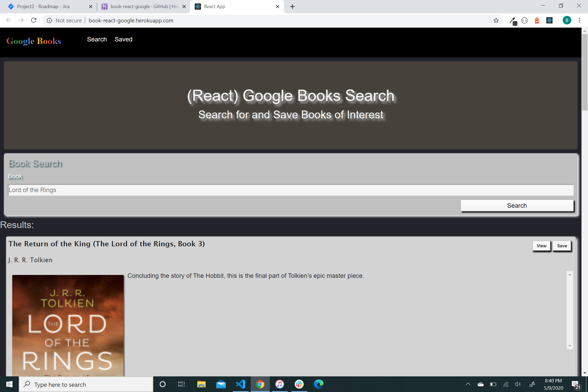Open OneDrive cloud tray icon
This screenshot has width=588, height=392.
(x=481, y=384)
